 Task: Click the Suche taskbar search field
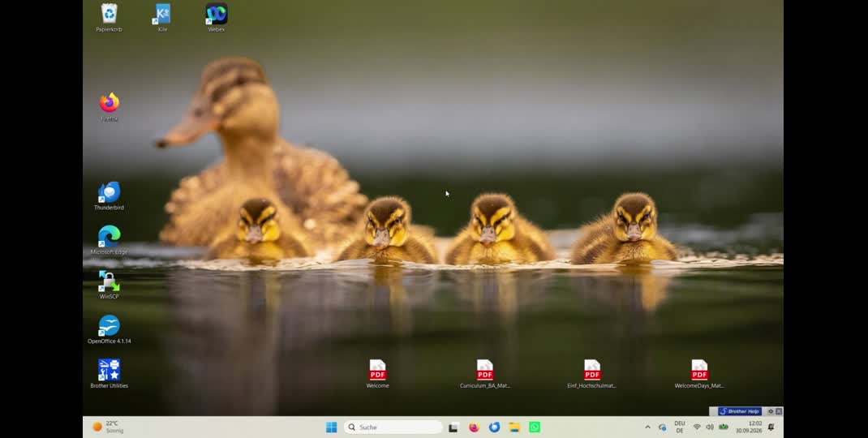coord(393,427)
